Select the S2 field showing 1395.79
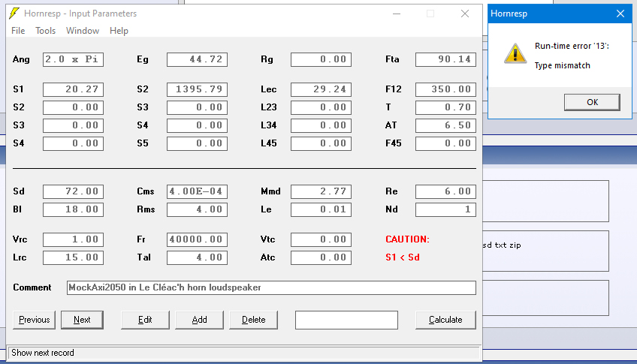Screen dimensions: 637x364 click(x=197, y=89)
